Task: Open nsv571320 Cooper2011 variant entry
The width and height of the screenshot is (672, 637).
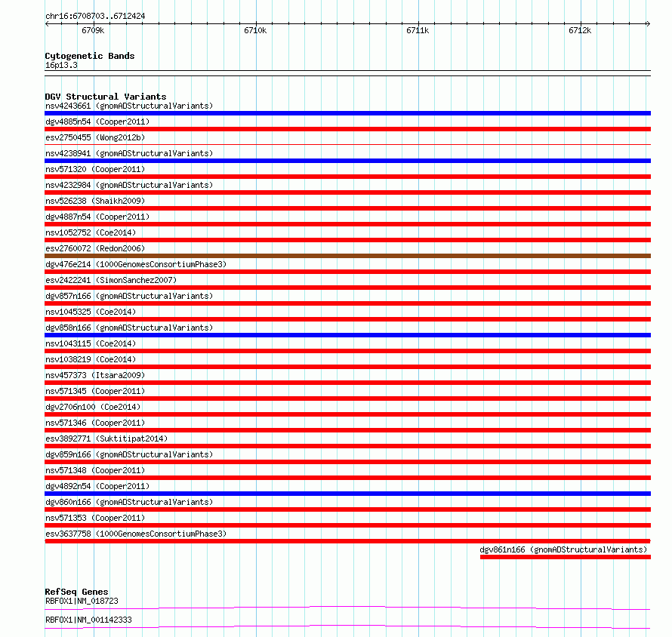Action: [x=95, y=169]
